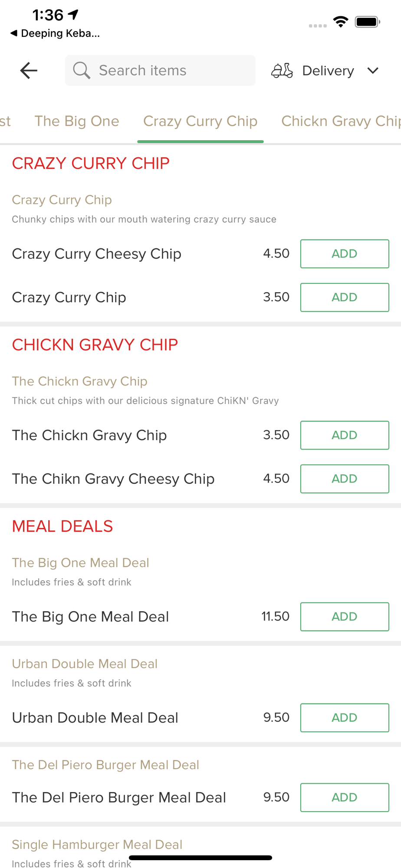Expand the Delivery dropdown chevron

click(x=373, y=70)
